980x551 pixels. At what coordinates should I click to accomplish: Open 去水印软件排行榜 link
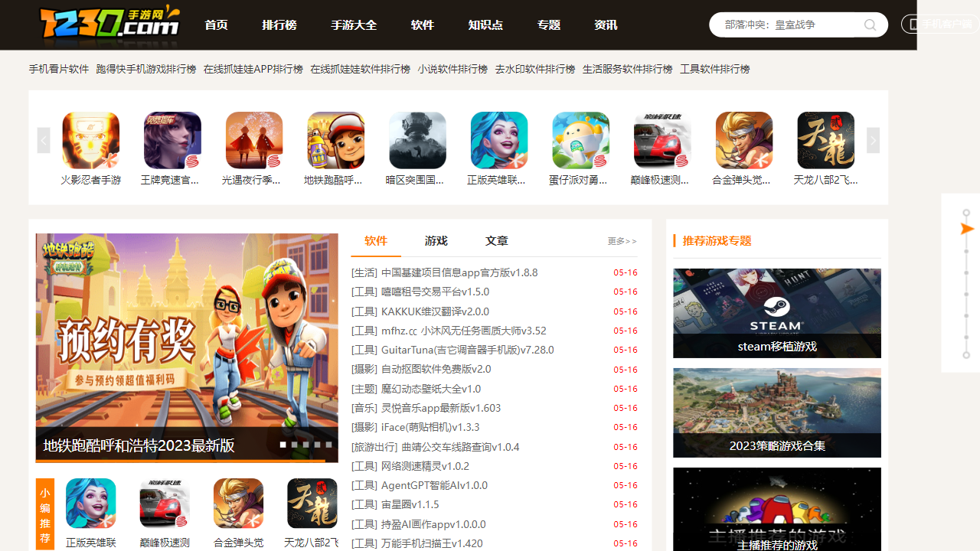coord(535,69)
